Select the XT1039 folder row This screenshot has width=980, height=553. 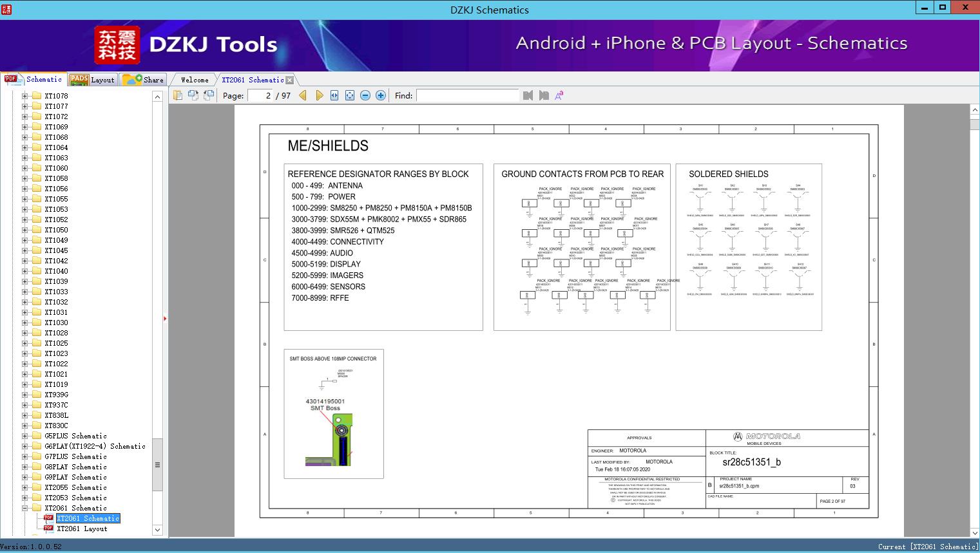56,281
